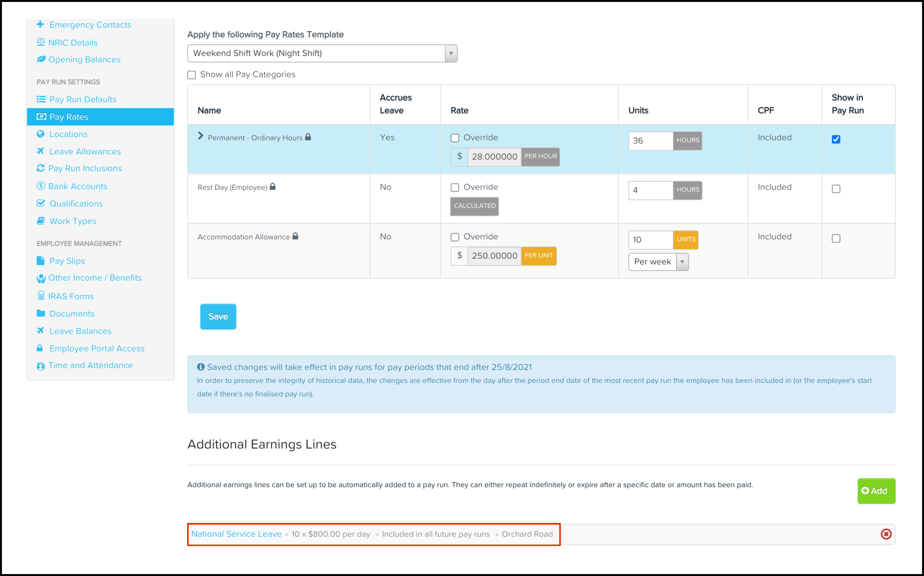Tick Override for Permanent - Ordinary Hours
924x576 pixels.
455,138
